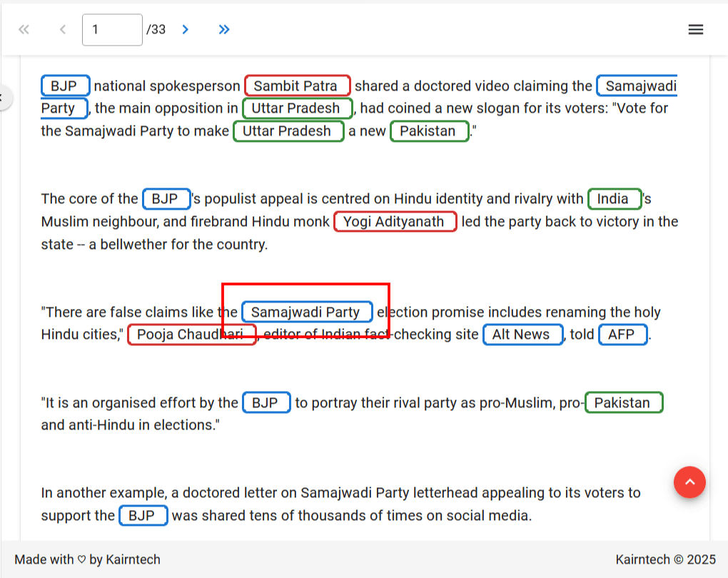728x578 pixels.
Task: Click Pakistan tag after 'pro-Muslim, pro-'
Action: (x=623, y=403)
